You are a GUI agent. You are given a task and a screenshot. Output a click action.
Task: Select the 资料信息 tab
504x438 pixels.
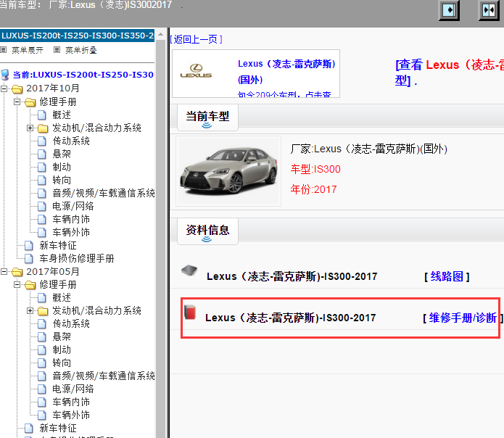pyautogui.click(x=207, y=232)
